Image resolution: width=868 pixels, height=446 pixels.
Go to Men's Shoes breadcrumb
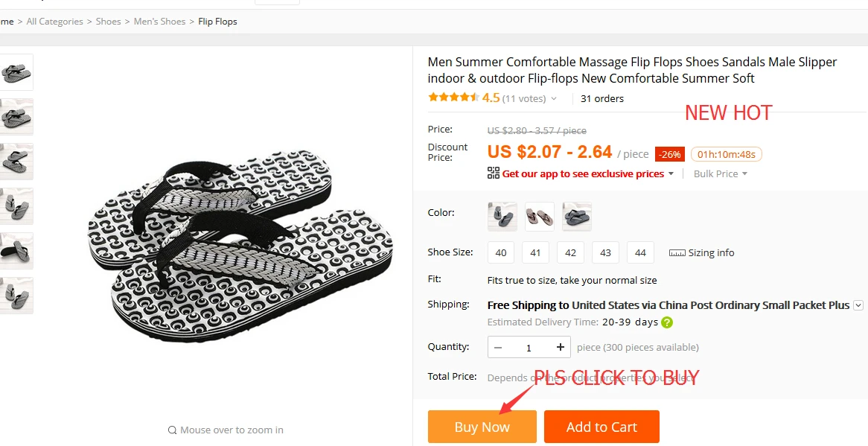(x=159, y=22)
